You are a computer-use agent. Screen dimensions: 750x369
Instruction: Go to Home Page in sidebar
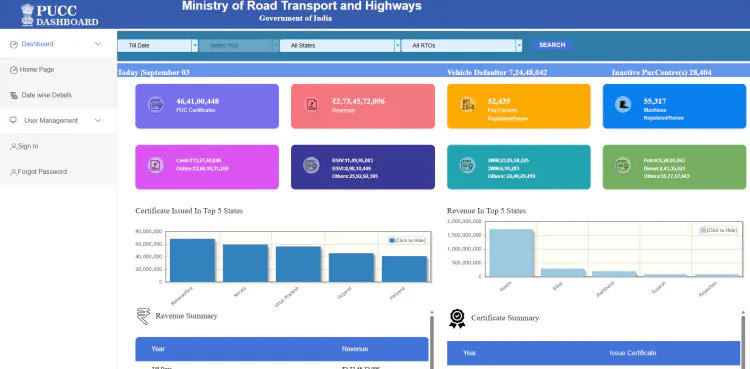point(58,70)
